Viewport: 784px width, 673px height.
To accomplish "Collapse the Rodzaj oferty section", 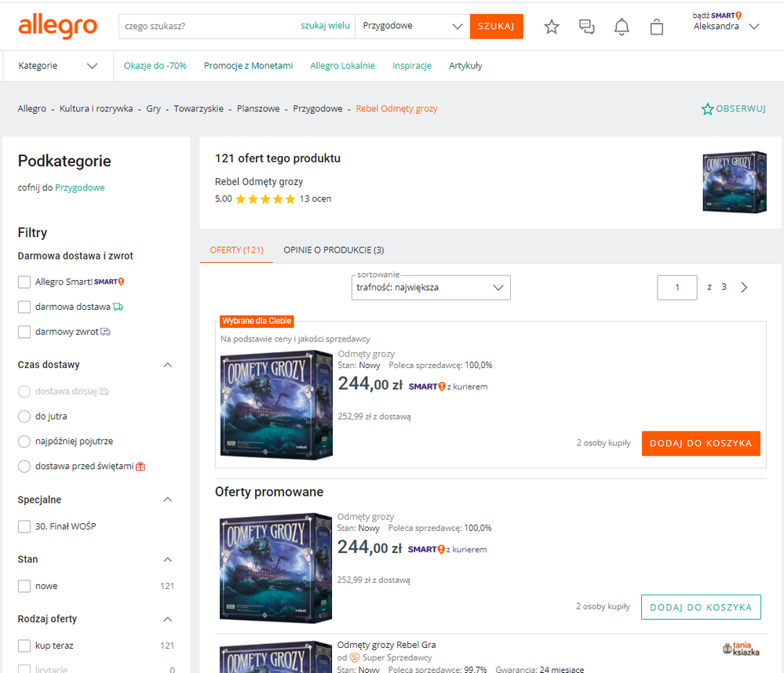I will click(x=167, y=619).
